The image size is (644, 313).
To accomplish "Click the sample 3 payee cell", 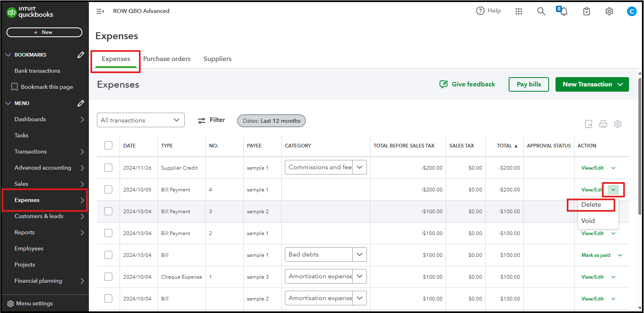I will tap(258, 277).
